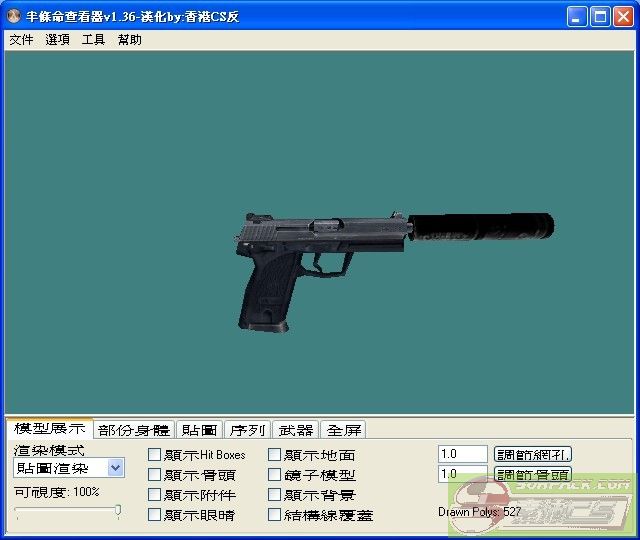The image size is (640, 540).
Task: Click the 調節網孔 button
Action: (533, 454)
